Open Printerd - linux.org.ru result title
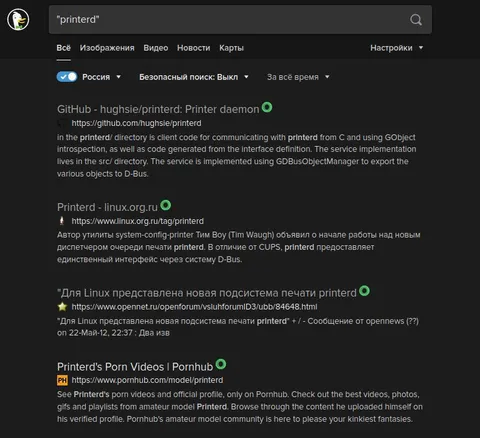480x438 pixels. [x=107, y=207]
